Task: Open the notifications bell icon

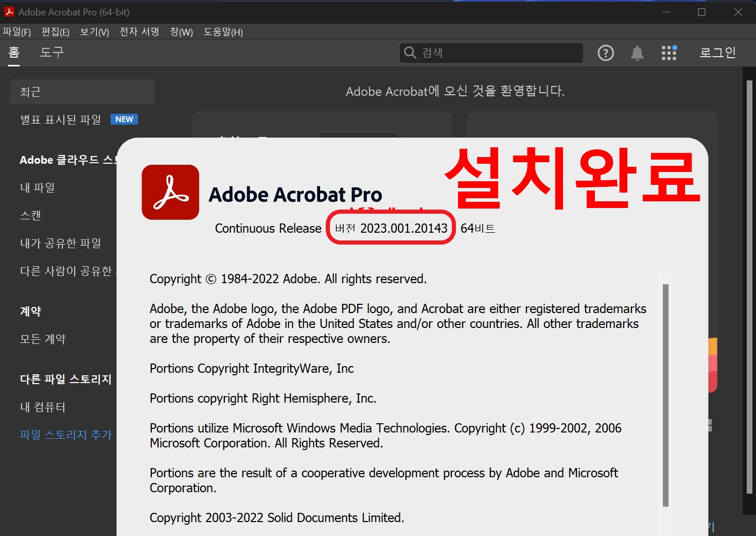Action: click(x=637, y=53)
